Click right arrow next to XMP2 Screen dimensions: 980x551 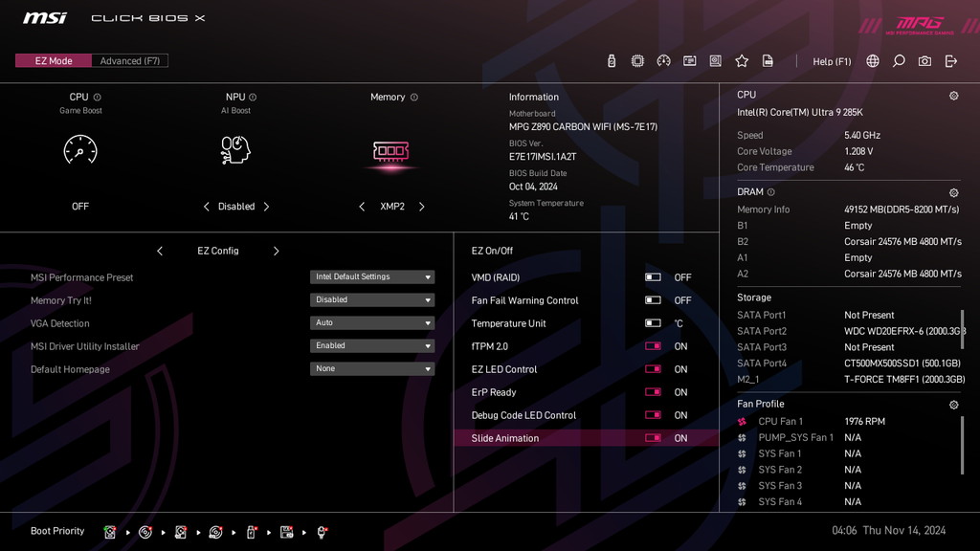[x=421, y=207]
